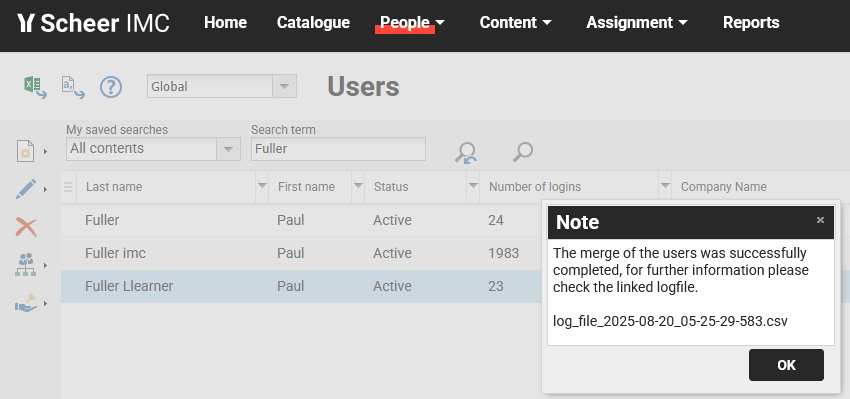This screenshot has width=850, height=399.
Task: Click the create new user document icon
Action: (25, 151)
